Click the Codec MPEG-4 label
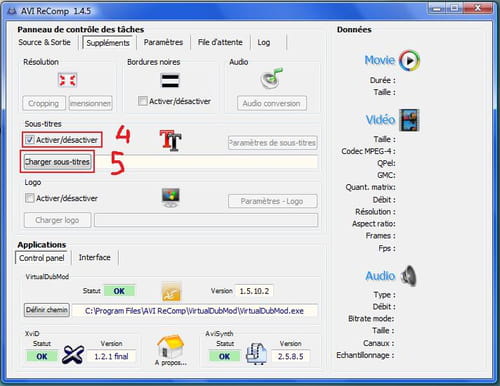This screenshot has height=386, width=500. coord(368,151)
